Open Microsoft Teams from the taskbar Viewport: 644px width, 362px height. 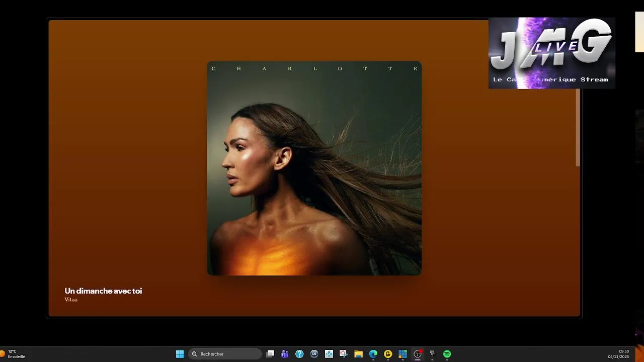click(285, 354)
